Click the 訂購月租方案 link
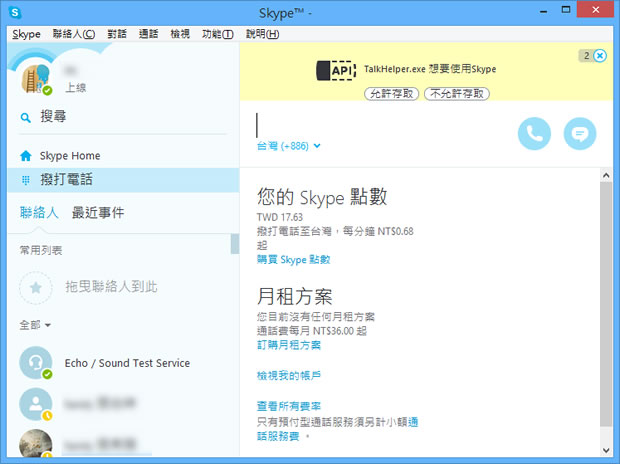Viewport: 620px width, 464px height. coord(289,345)
